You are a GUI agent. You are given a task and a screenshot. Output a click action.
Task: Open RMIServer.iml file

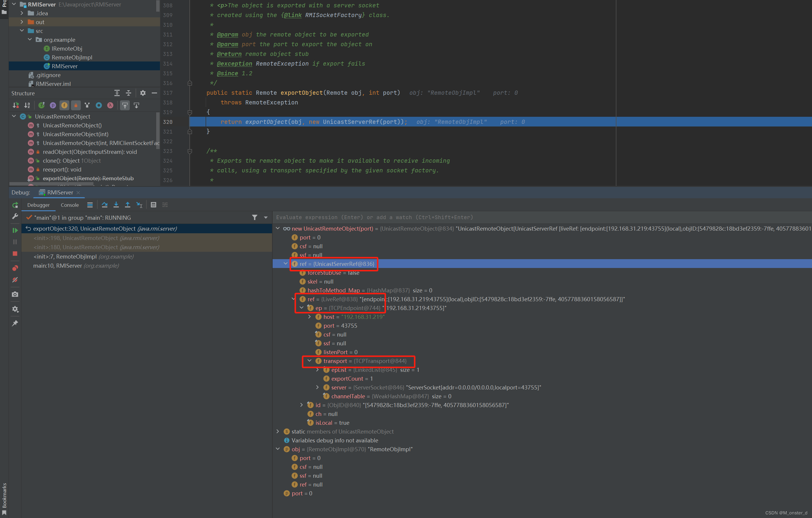pos(53,84)
